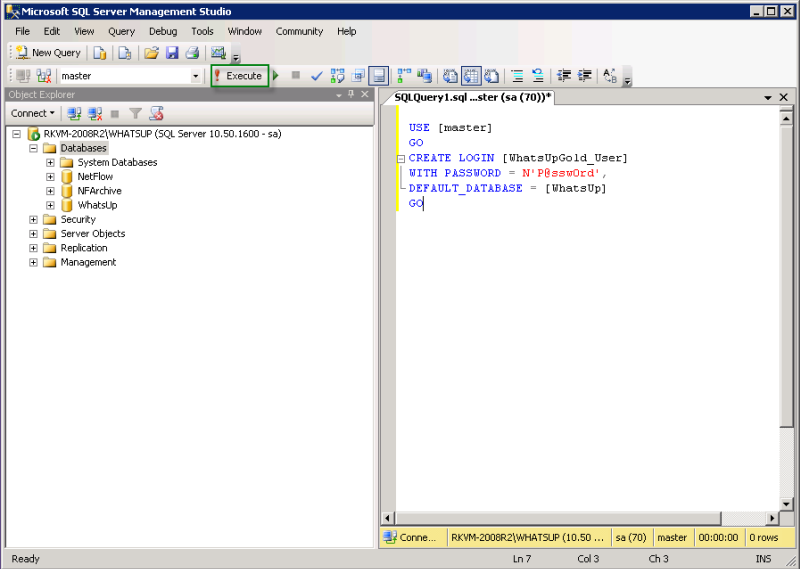The width and height of the screenshot is (800, 569).
Task: Toggle Include Actual Execution Plan icon
Action: (404, 76)
